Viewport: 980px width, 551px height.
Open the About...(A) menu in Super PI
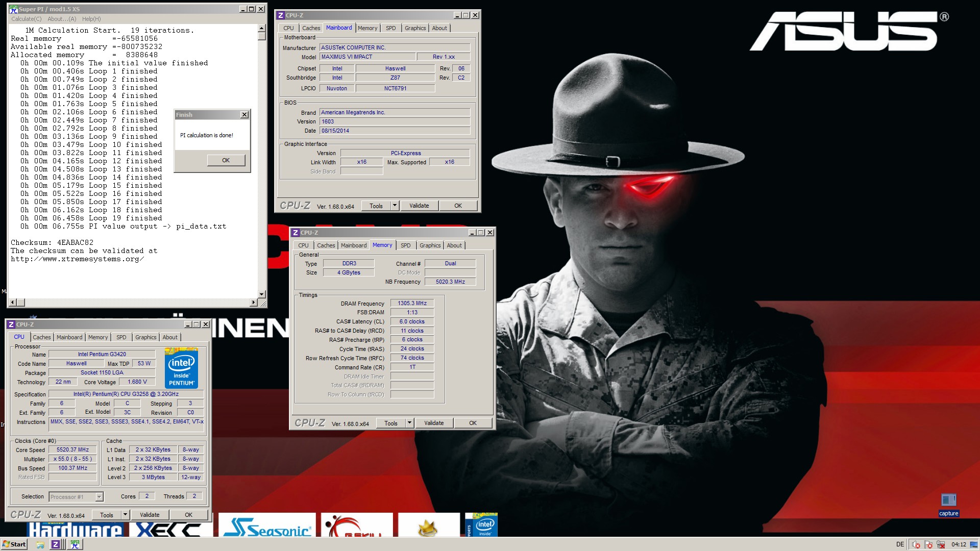coord(62,19)
